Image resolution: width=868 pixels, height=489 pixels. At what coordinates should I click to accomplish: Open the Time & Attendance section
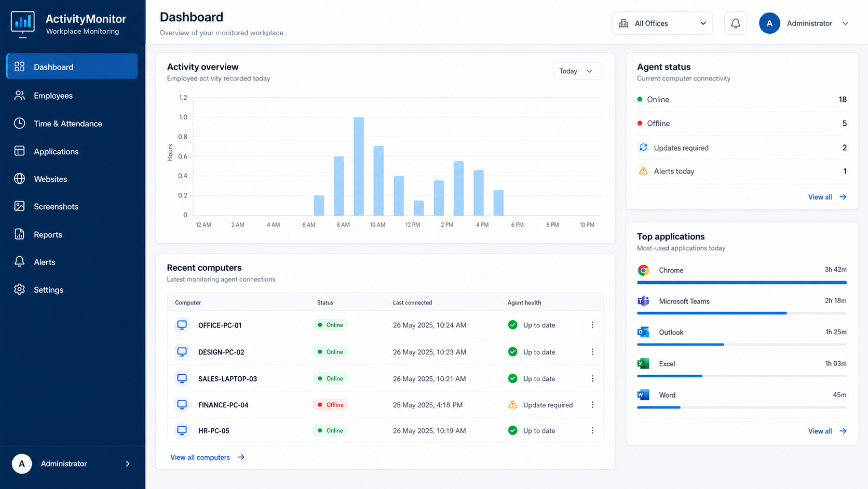[72, 123]
